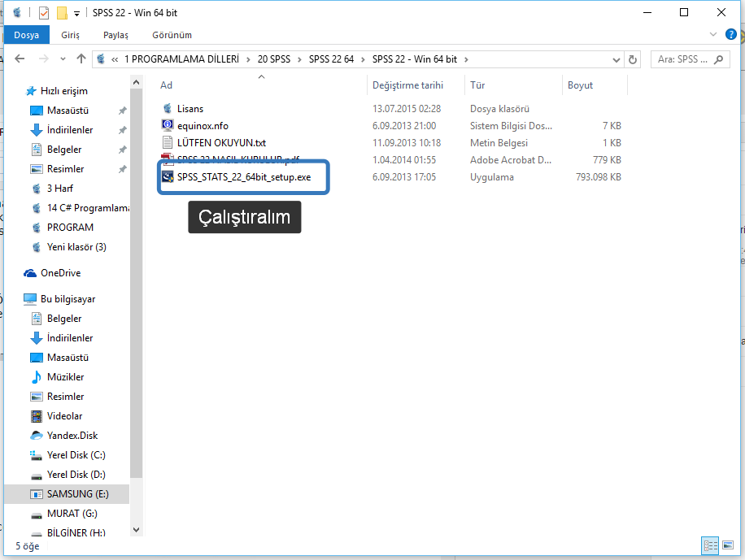Click the search magnifier icon
Screen dimensions: 745x560
719,59
